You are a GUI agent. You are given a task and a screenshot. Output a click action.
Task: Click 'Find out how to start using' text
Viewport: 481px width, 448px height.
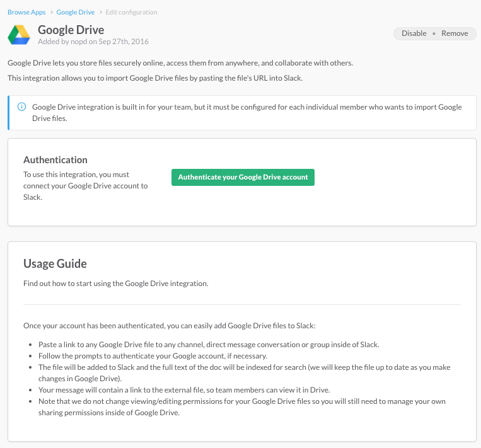point(116,284)
